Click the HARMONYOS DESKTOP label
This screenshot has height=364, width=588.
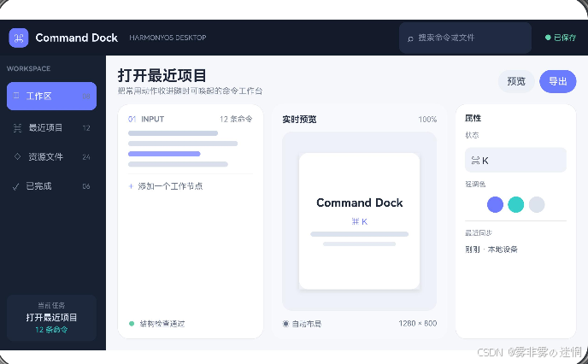(168, 38)
